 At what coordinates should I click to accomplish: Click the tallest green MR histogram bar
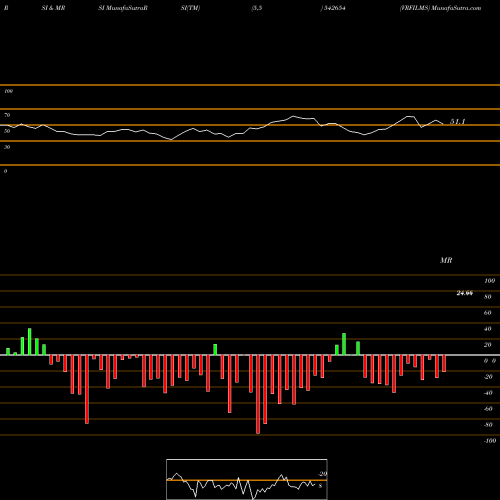click(30, 342)
